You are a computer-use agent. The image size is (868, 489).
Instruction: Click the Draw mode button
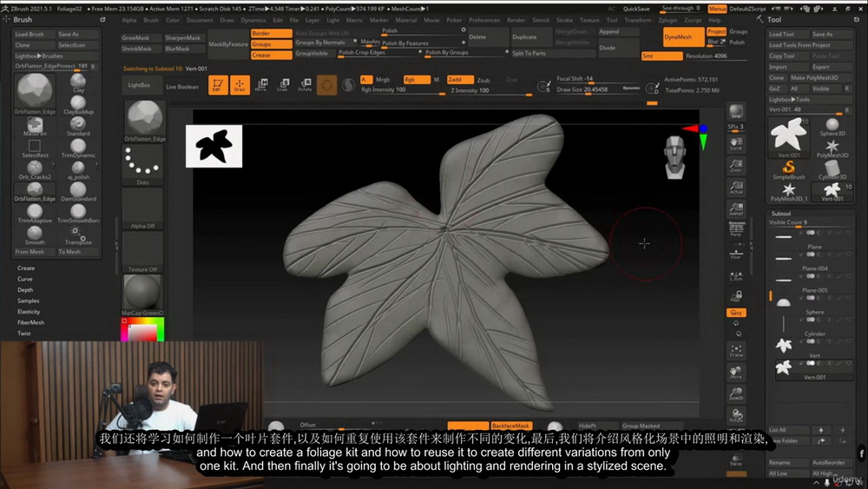point(240,85)
